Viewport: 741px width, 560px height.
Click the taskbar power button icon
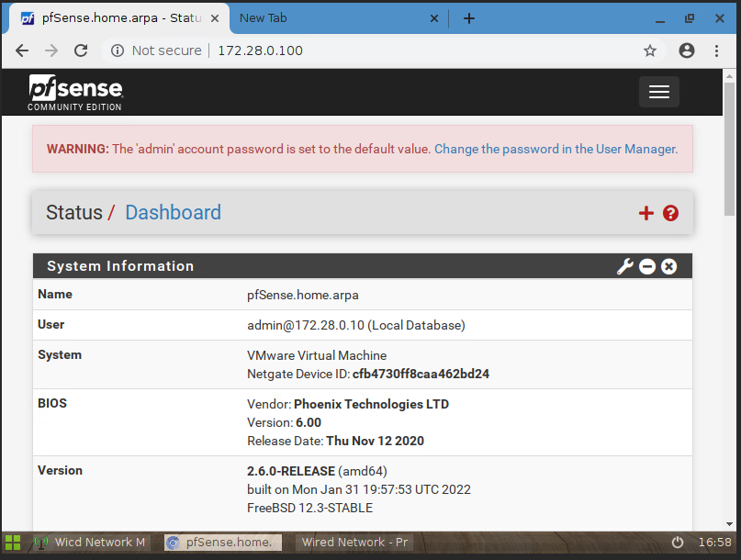click(678, 543)
